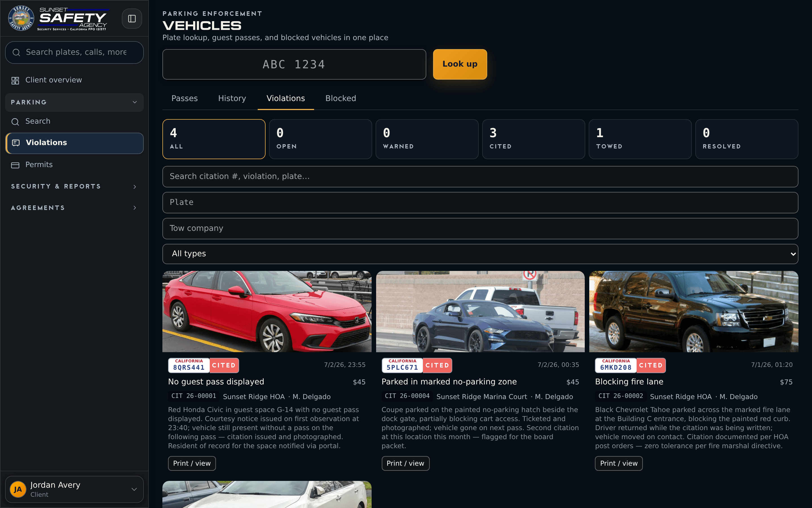Open the blue Mustang coupe photo
812x508 pixels.
tap(480, 312)
